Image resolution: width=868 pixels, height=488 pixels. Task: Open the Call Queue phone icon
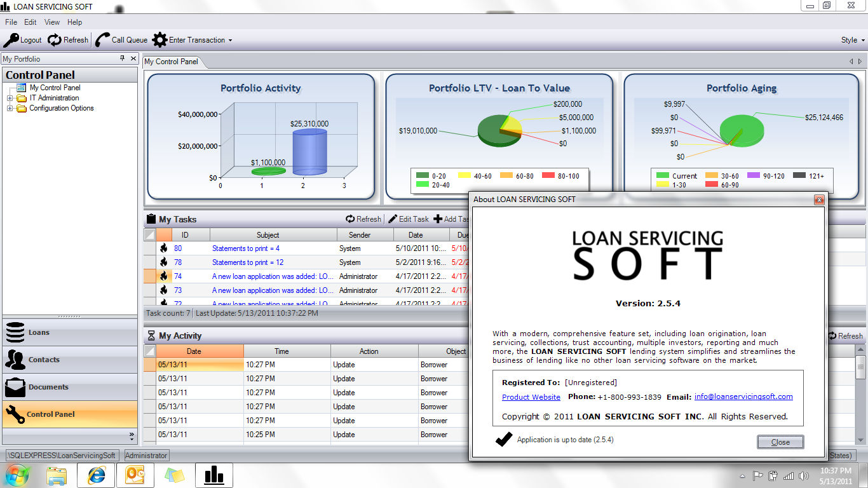[102, 40]
